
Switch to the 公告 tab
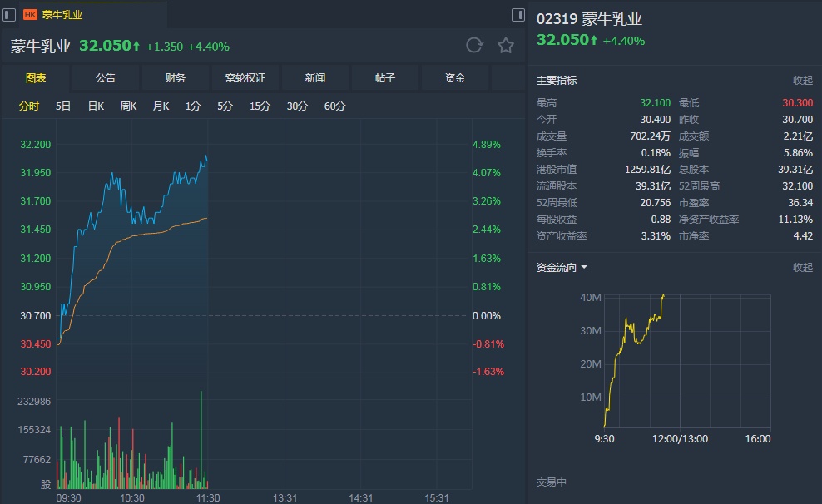click(106, 78)
